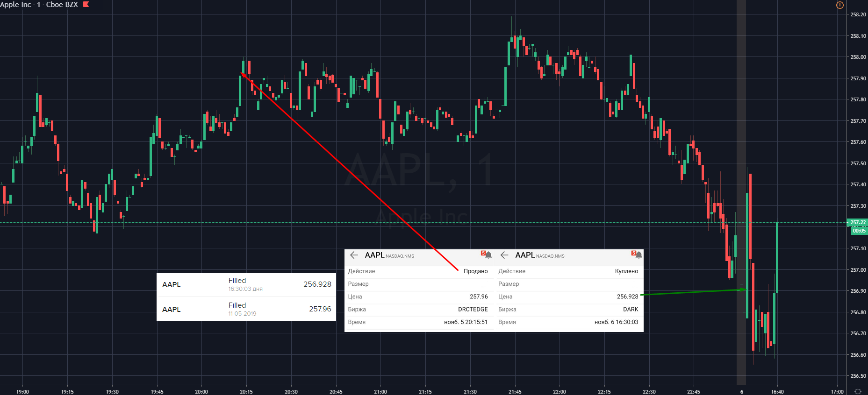Click back arrow in the Продано panel
Viewport: 868px width, 395px height.
coord(354,255)
